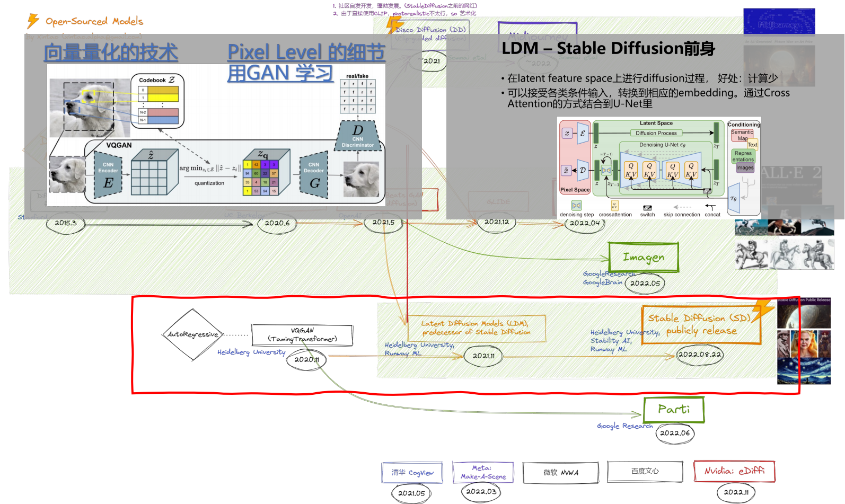
Task: Select the quantization label in VQGAN diagram
Action: coord(209,183)
